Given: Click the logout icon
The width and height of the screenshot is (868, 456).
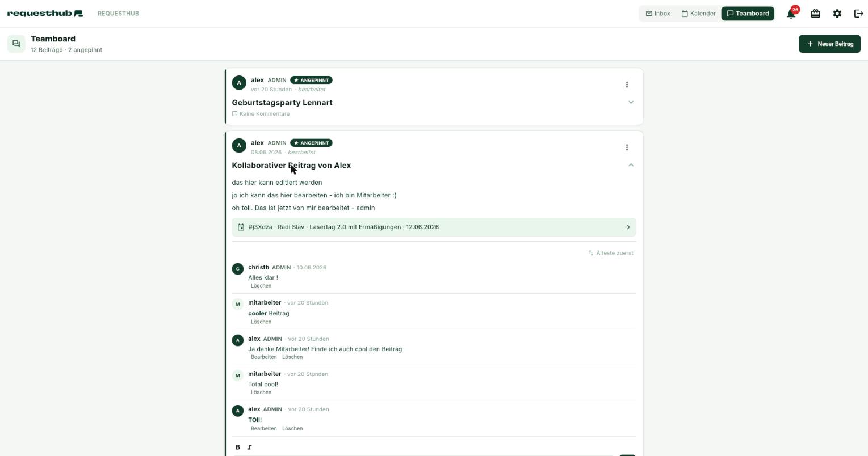Looking at the screenshot, I should click(858, 14).
